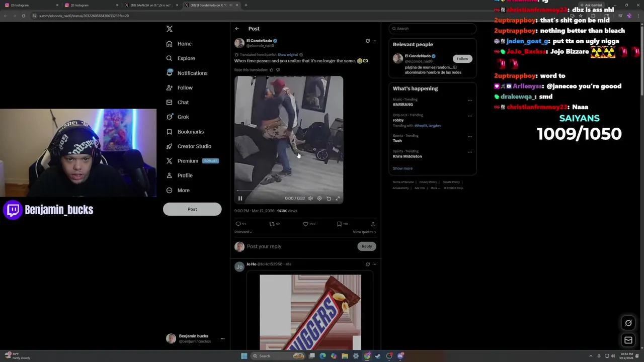Image resolution: width=644 pixels, height=362 pixels.
Task: Thumbs down the translation rating
Action: 278,70
